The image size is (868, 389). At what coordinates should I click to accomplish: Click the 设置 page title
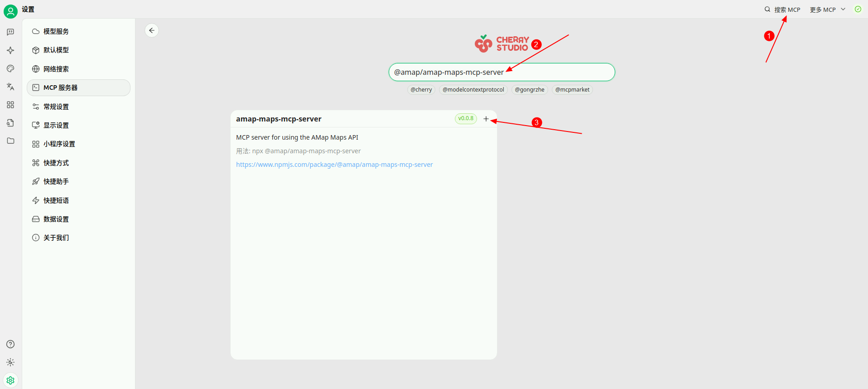tap(28, 9)
